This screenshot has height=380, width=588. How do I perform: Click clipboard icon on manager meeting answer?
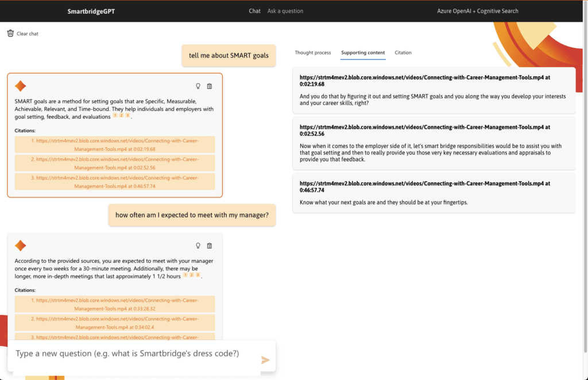tap(210, 246)
